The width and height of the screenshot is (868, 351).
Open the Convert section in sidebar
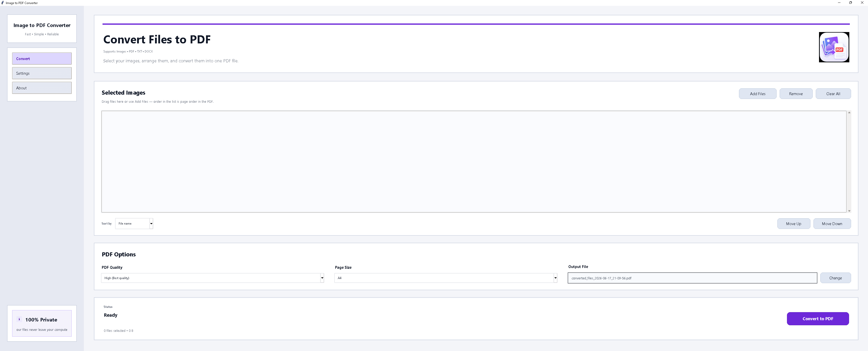pyautogui.click(x=42, y=59)
